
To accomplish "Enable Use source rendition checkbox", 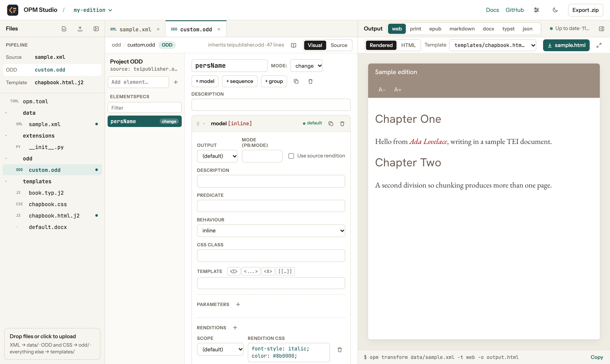I will [291, 156].
